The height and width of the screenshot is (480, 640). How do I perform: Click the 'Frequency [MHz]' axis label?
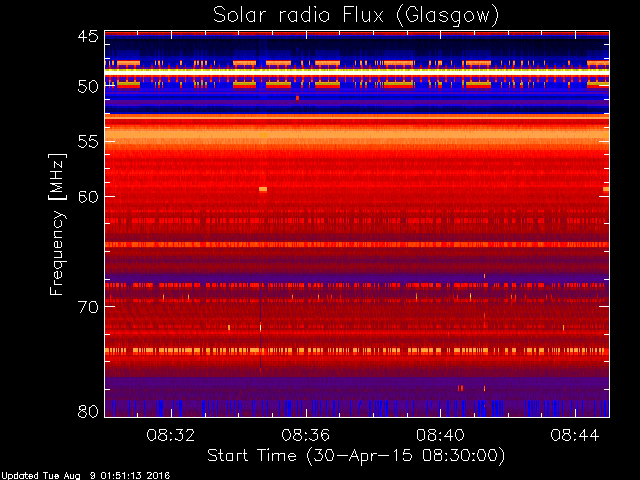click(57, 224)
